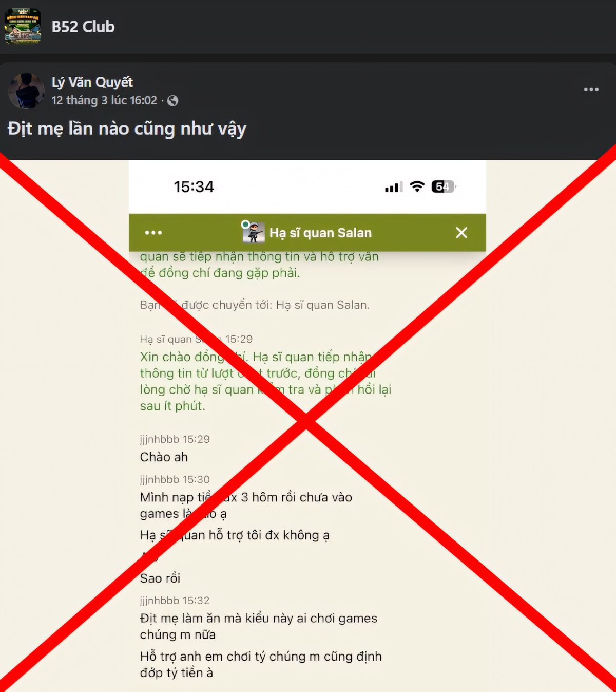Click the post caption text
The width and height of the screenshot is (616, 692).
tap(127, 129)
